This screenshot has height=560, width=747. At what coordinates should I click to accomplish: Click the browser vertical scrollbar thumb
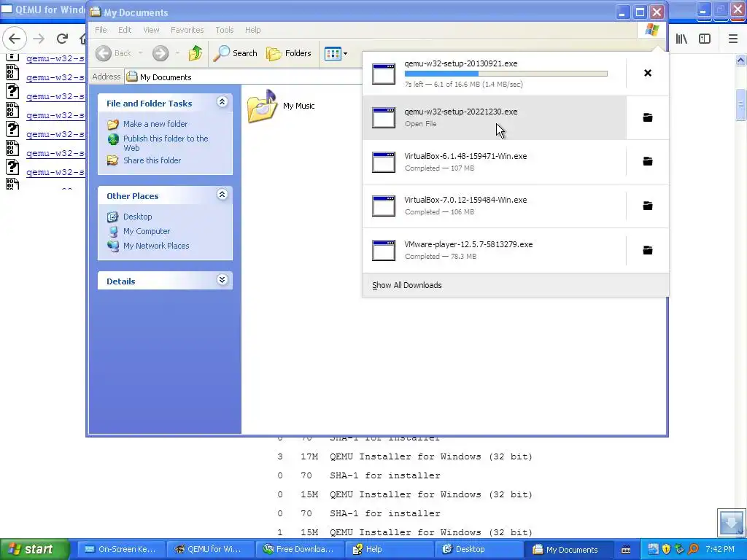pyautogui.click(x=740, y=104)
